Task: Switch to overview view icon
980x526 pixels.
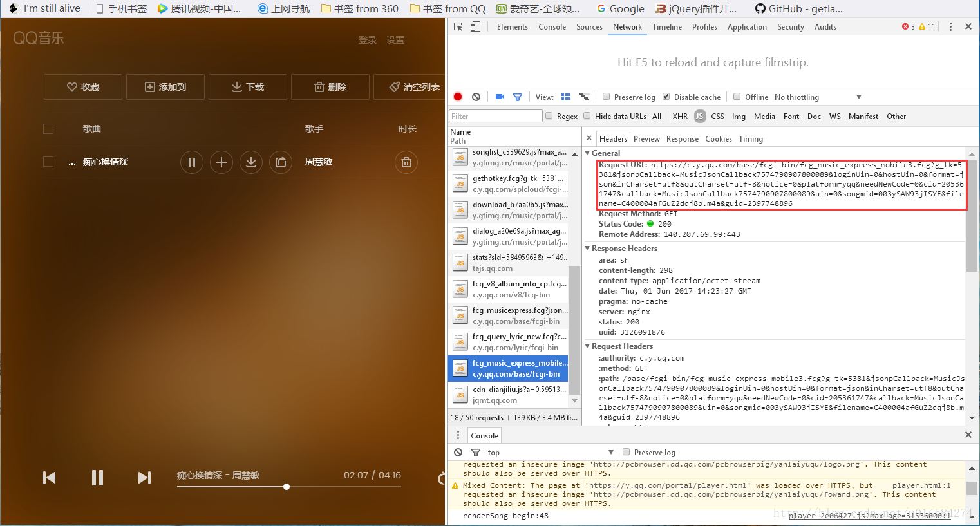Action: click(x=584, y=97)
